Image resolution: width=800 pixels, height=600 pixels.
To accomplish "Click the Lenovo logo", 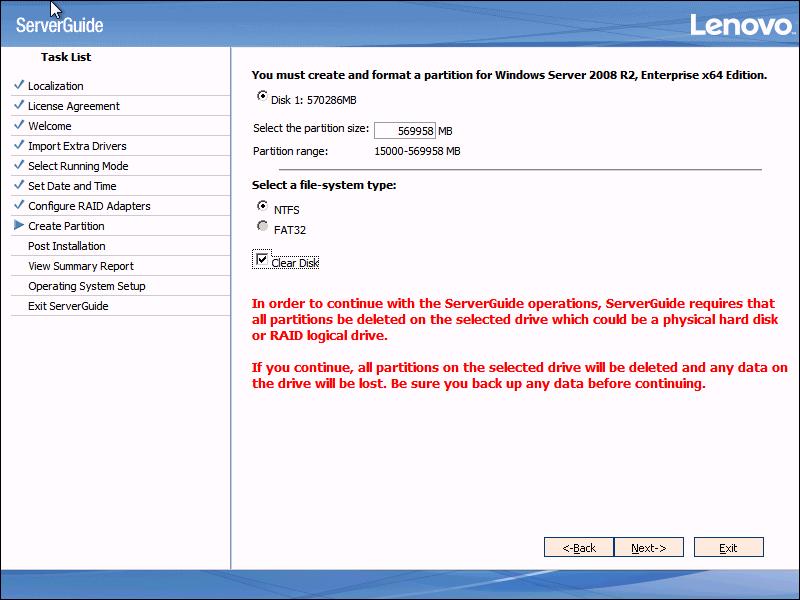I will 739,24.
